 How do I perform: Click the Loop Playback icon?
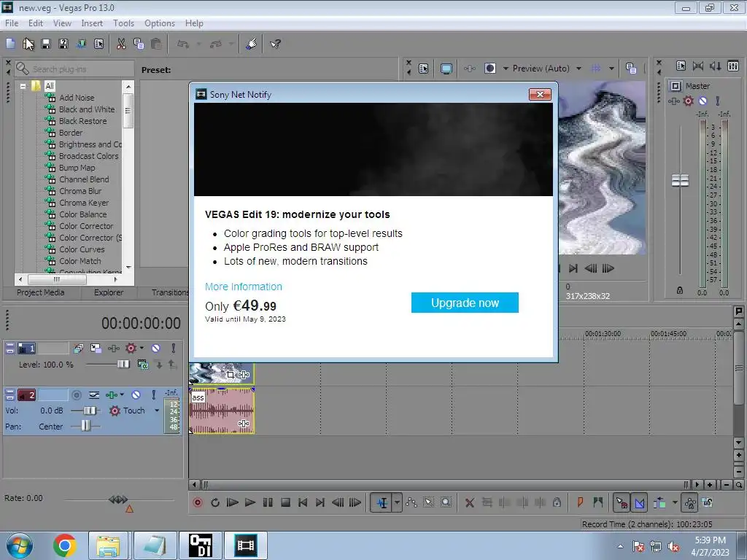click(x=215, y=502)
